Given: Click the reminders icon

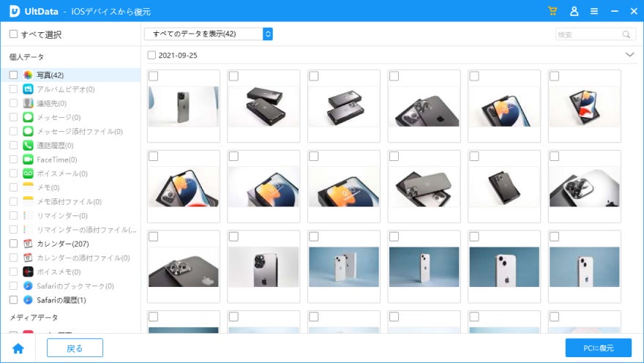Looking at the screenshot, I should [x=28, y=215].
